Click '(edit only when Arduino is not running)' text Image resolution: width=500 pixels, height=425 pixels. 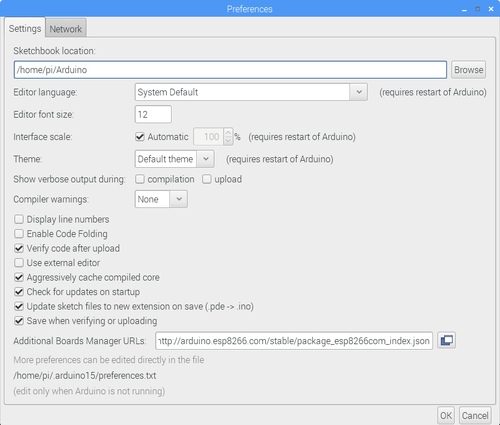[89, 391]
